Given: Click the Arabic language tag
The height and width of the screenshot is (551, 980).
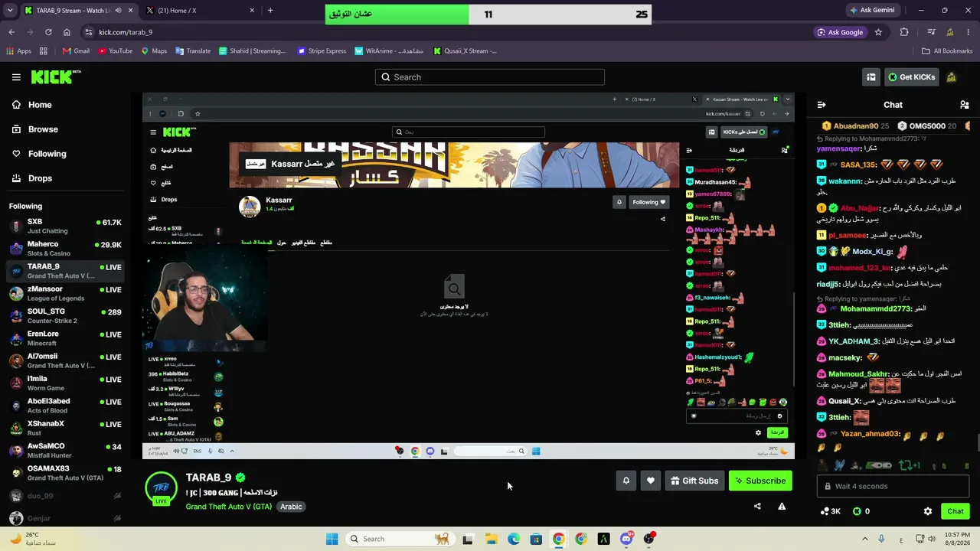Looking at the screenshot, I should 291,507.
